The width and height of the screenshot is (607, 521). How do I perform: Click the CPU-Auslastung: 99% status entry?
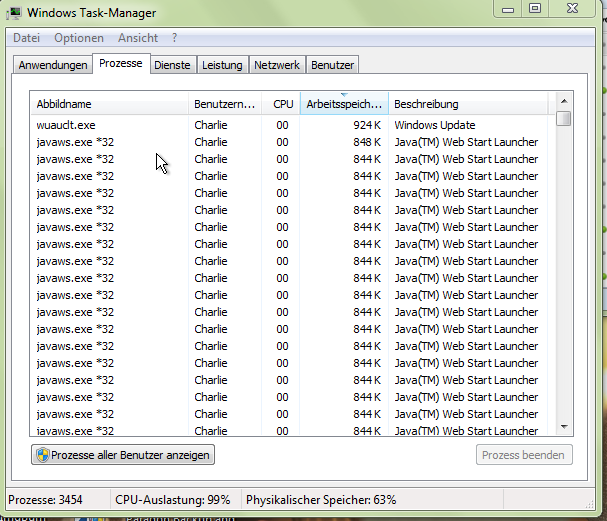pos(173,500)
